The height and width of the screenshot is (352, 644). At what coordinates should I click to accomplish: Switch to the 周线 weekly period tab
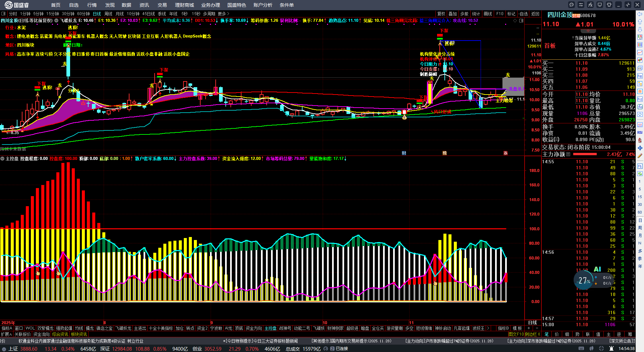tap(108, 14)
